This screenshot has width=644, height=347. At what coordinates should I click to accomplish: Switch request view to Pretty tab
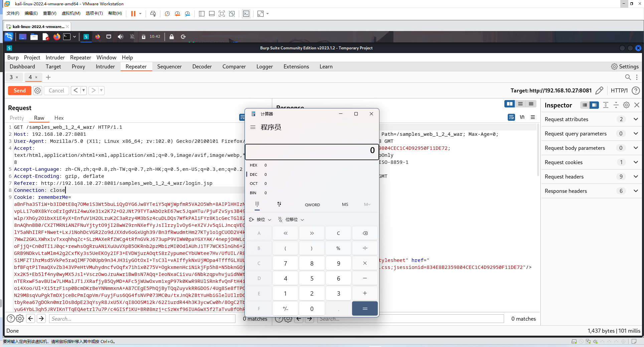coord(17,118)
